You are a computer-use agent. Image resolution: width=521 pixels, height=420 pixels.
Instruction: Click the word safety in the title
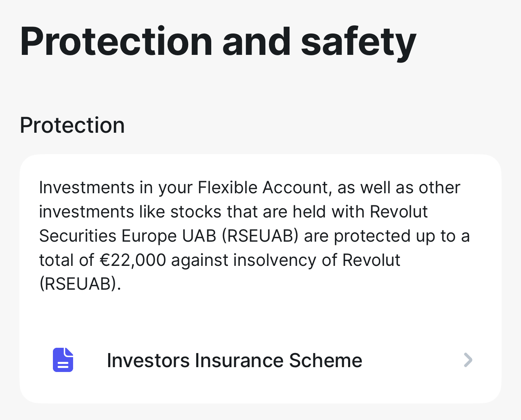pyautogui.click(x=359, y=42)
